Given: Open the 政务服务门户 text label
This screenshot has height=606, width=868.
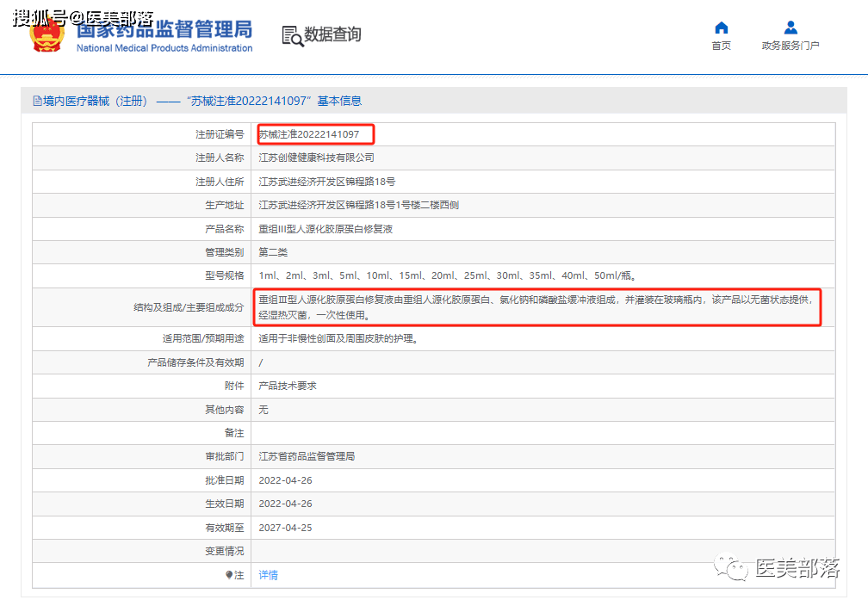Looking at the screenshot, I should [x=790, y=46].
